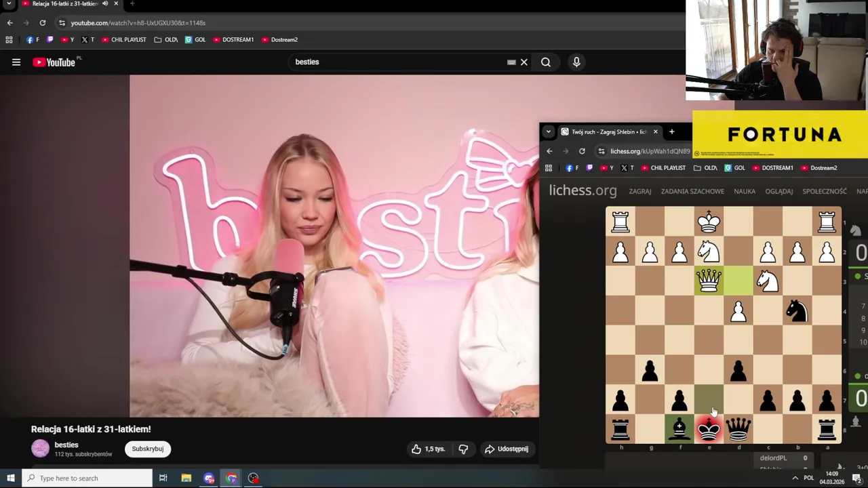
Task: Go back in the YouTube window
Action: pyautogui.click(x=9, y=23)
